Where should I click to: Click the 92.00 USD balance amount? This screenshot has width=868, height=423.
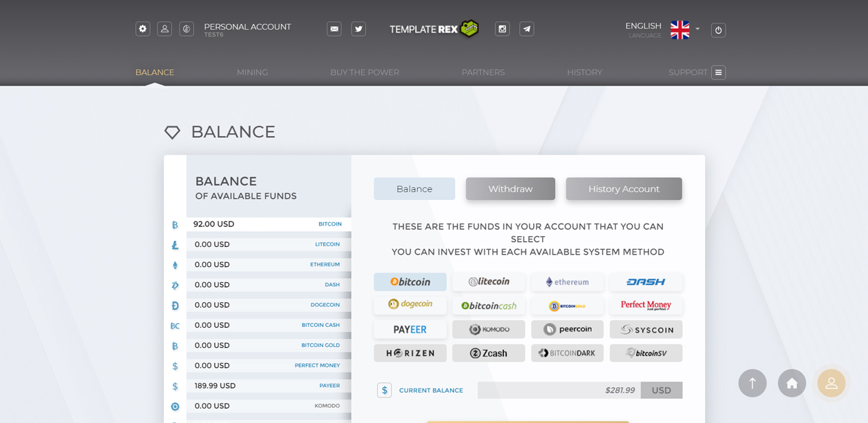pyautogui.click(x=214, y=224)
